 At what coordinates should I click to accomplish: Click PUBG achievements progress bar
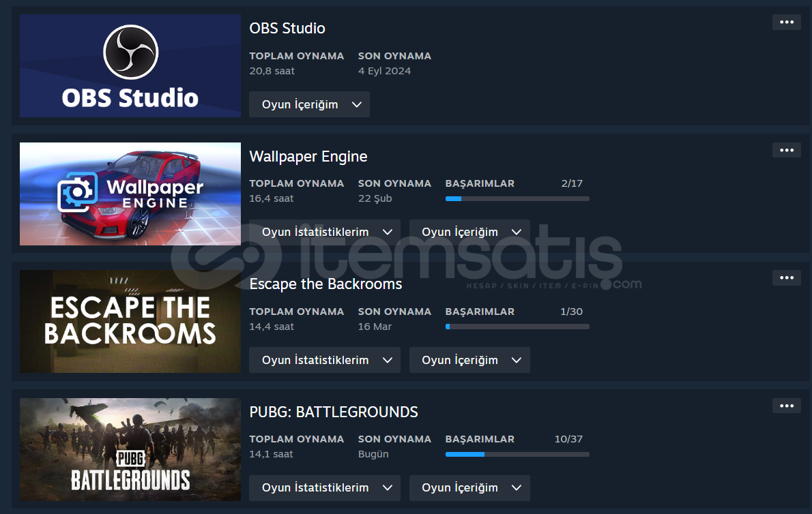click(517, 455)
